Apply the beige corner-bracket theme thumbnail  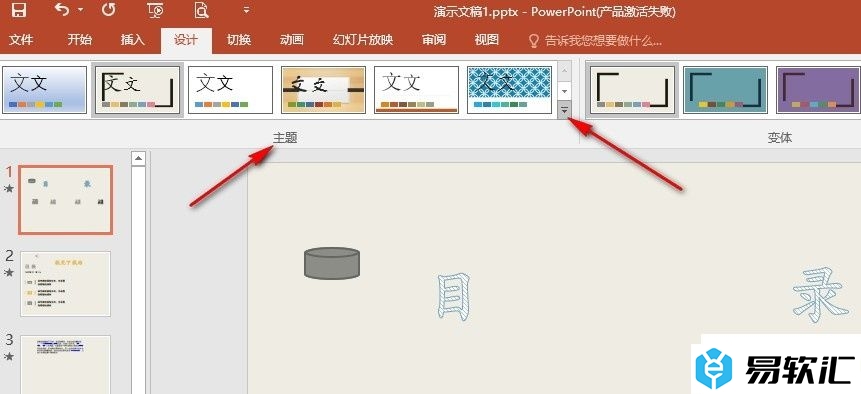coord(137,90)
